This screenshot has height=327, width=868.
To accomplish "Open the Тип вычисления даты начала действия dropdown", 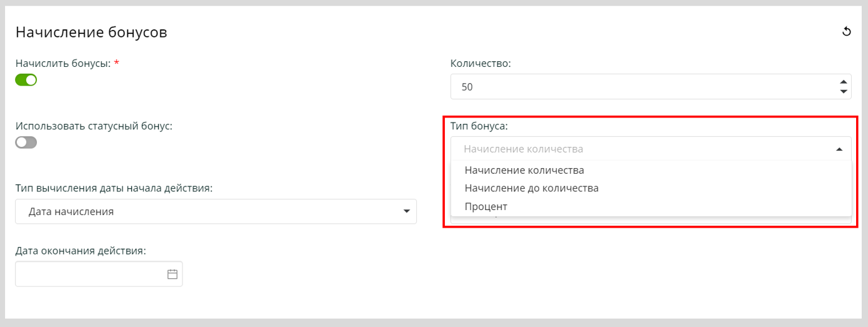I will point(216,211).
